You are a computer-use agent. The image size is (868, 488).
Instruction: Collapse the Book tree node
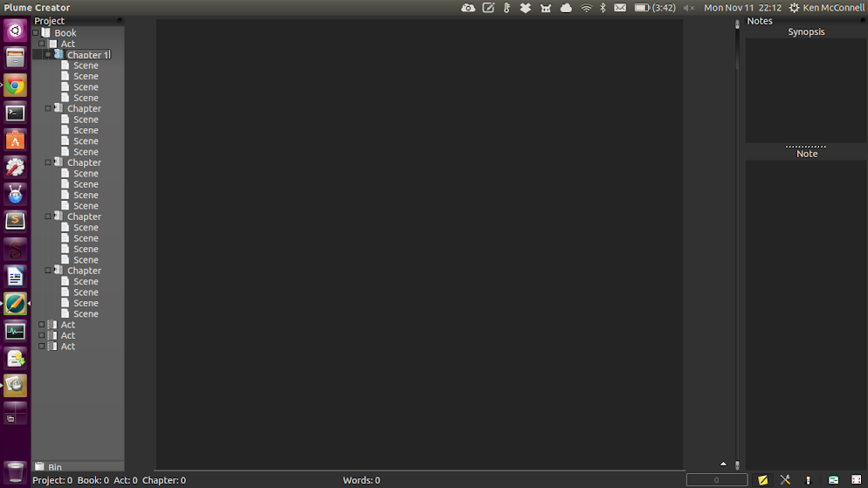[x=36, y=32]
